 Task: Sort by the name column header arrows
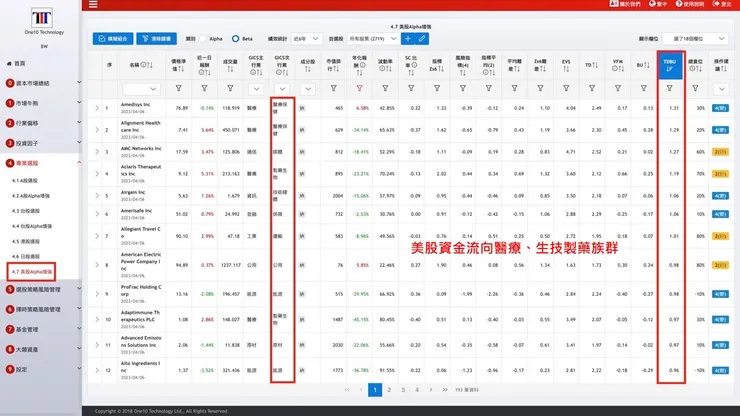[x=150, y=65]
